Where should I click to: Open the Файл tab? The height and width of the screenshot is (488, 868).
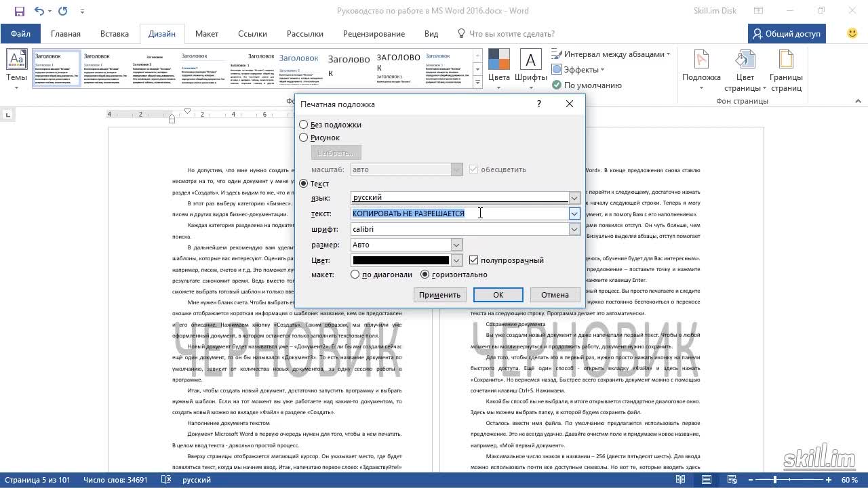click(x=20, y=34)
